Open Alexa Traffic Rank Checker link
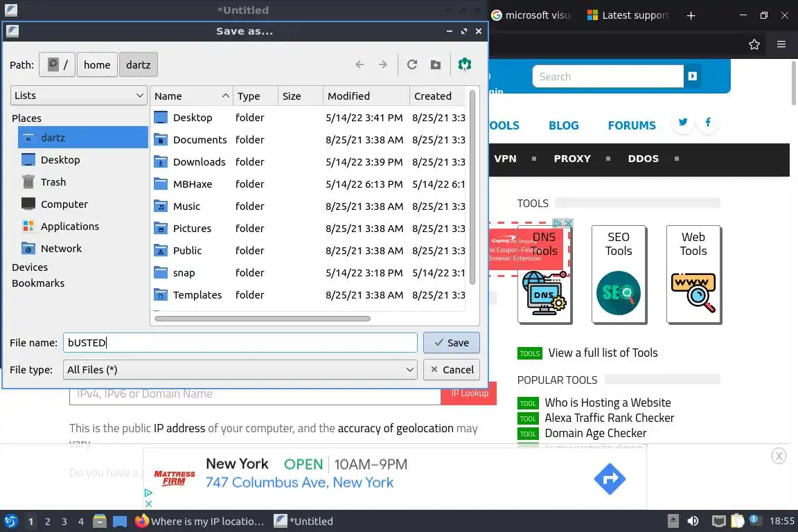The height and width of the screenshot is (532, 798). 609,418
